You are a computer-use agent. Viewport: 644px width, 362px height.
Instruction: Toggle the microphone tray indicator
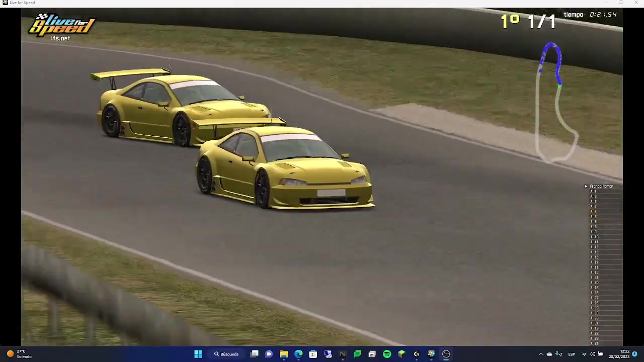tap(558, 354)
